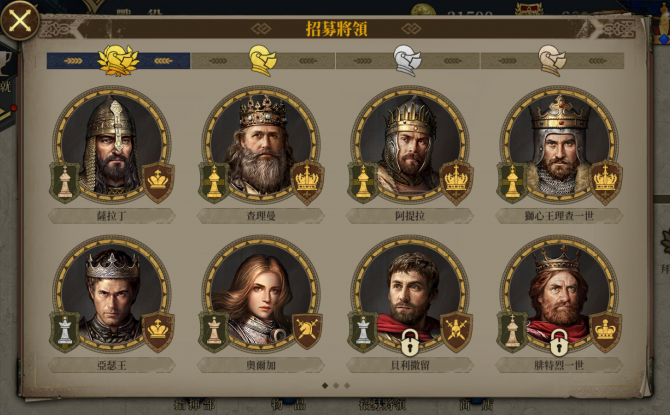Select the legendary gold laurel helmet tab
Viewport: 670px width, 415px height.
118,61
